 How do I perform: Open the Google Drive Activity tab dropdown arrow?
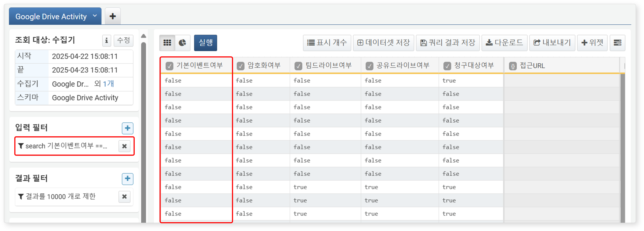coord(95,16)
